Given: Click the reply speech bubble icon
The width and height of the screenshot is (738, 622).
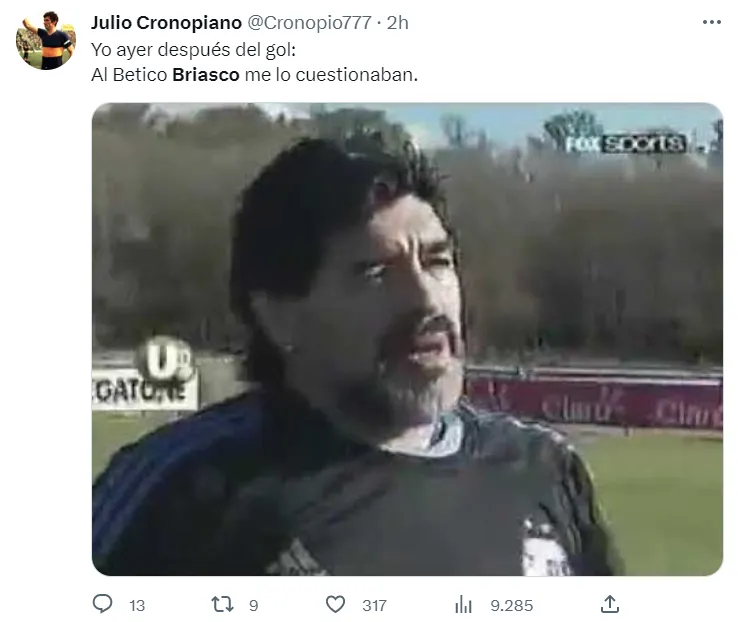Looking at the screenshot, I should pyautogui.click(x=102, y=604).
